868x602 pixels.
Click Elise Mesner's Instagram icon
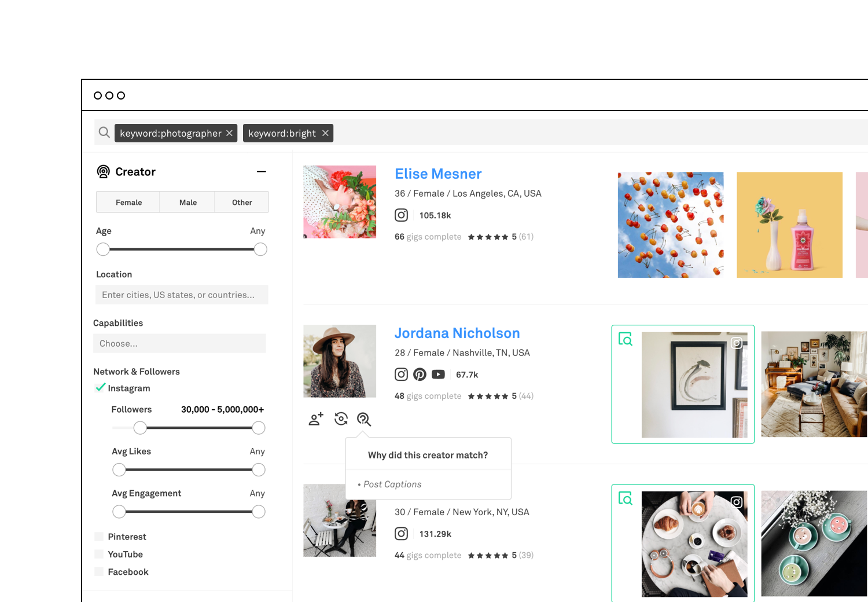pyautogui.click(x=401, y=215)
